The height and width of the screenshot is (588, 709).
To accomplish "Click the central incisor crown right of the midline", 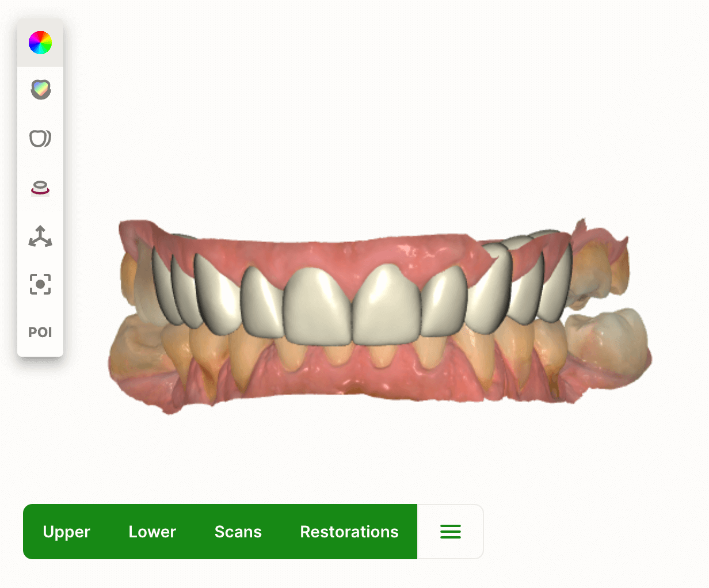I will point(387,305).
